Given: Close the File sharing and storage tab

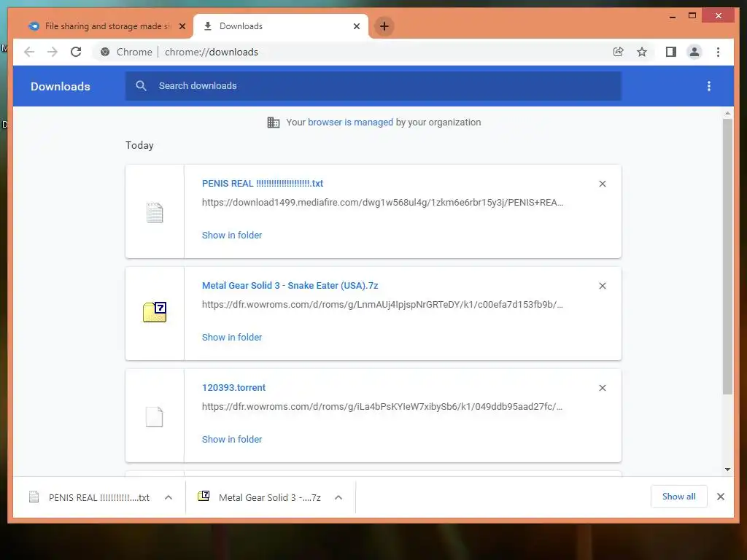Looking at the screenshot, I should [182, 26].
